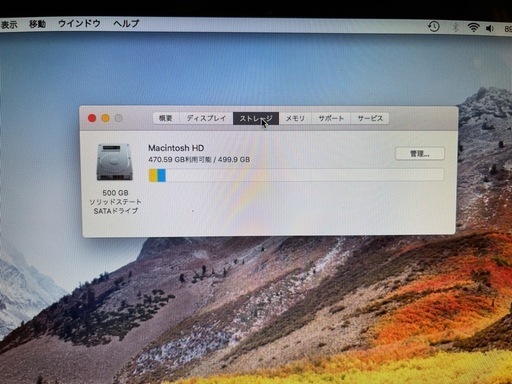The height and width of the screenshot is (384, 512).
Task: Click the ソリッドステート label
Action: 115,202
